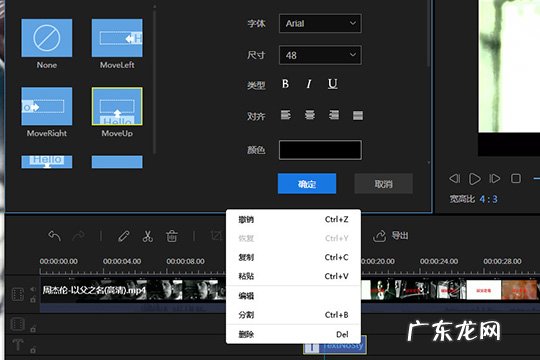Choose the MoveRight text motion preset

click(47, 106)
